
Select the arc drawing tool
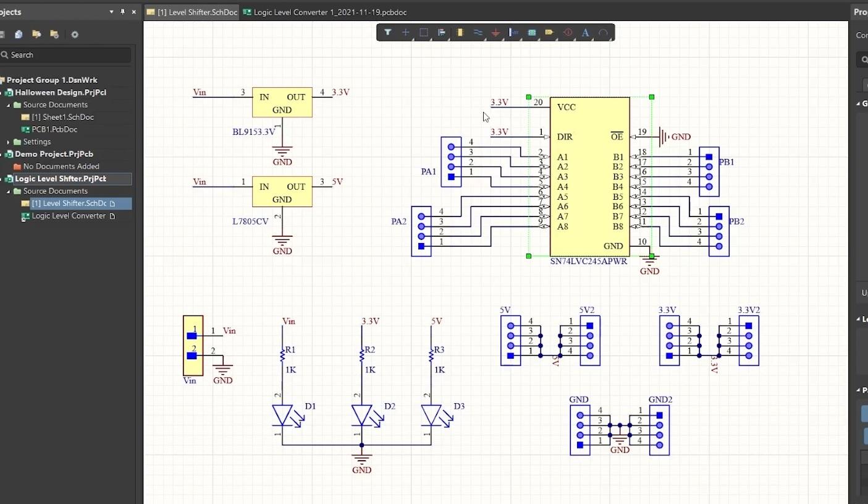click(x=602, y=32)
